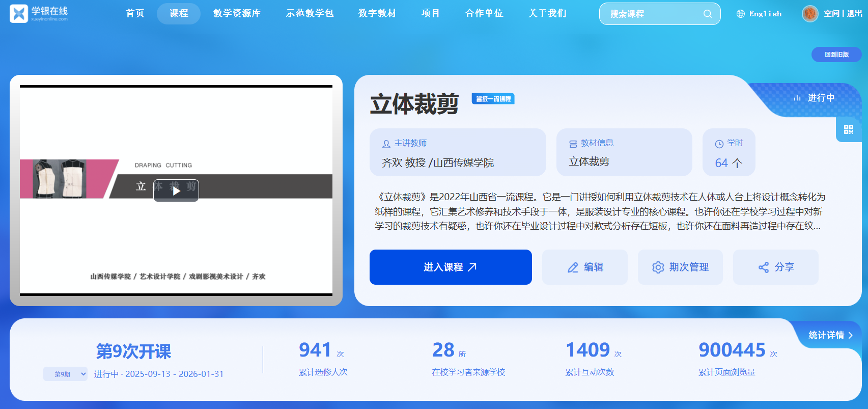Click the search magnifier icon

point(707,14)
